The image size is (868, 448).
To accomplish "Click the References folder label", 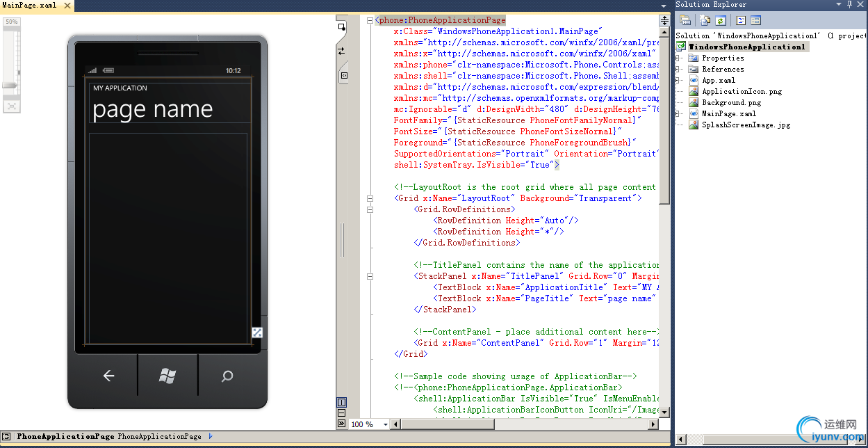I will (723, 70).
